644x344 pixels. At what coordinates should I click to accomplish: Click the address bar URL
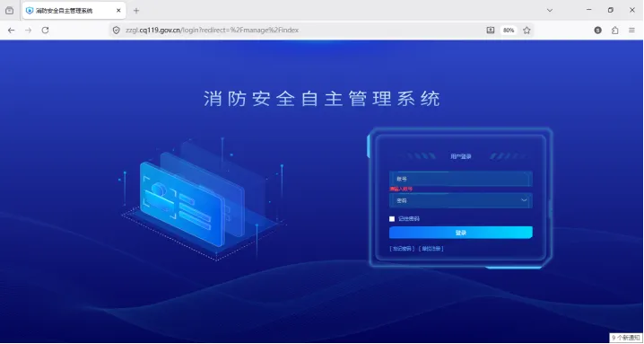[212, 30]
